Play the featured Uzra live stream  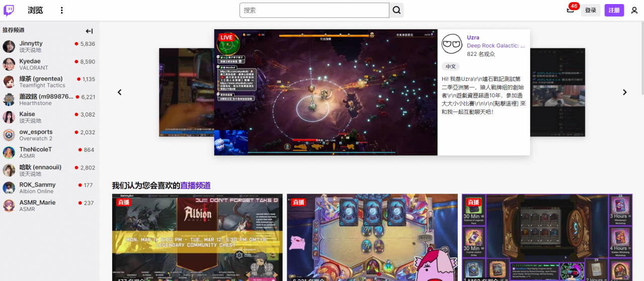click(x=326, y=92)
